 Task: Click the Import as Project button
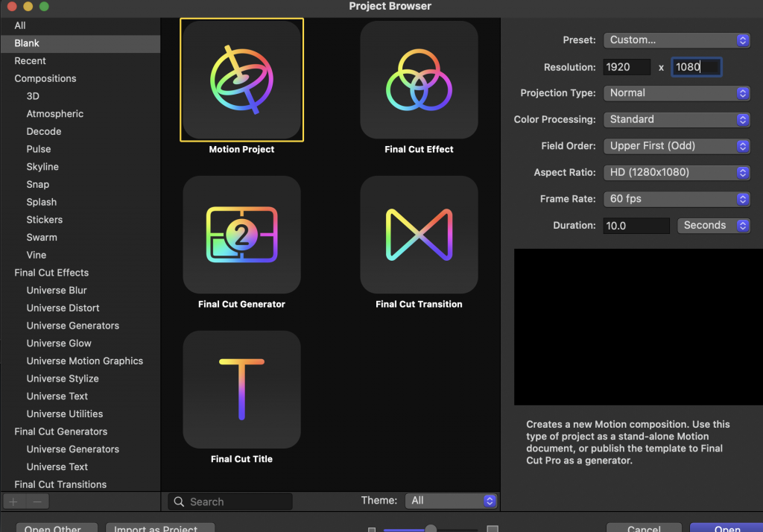pyautogui.click(x=160, y=528)
